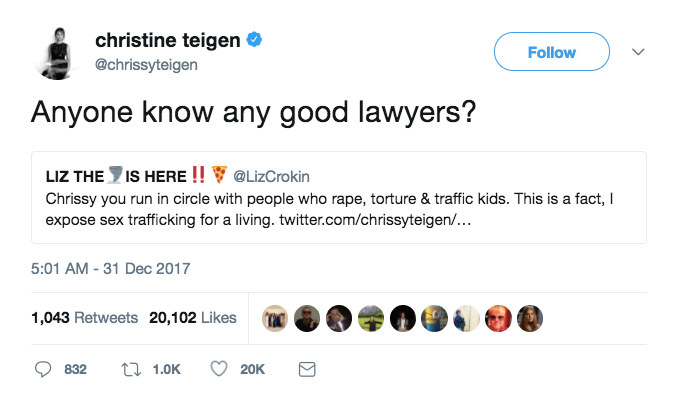This screenshot has height=399, width=685.
Task: Open the quoted tweet from @LizCrokin
Action: 339,198
